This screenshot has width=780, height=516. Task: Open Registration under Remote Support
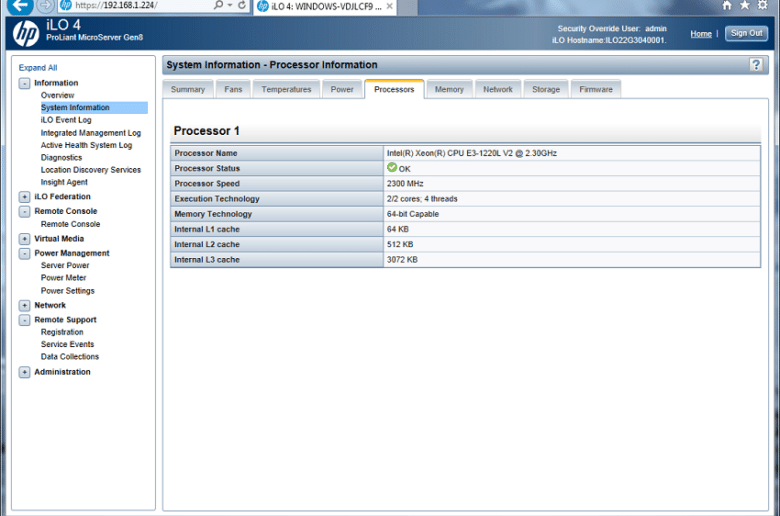pos(62,332)
